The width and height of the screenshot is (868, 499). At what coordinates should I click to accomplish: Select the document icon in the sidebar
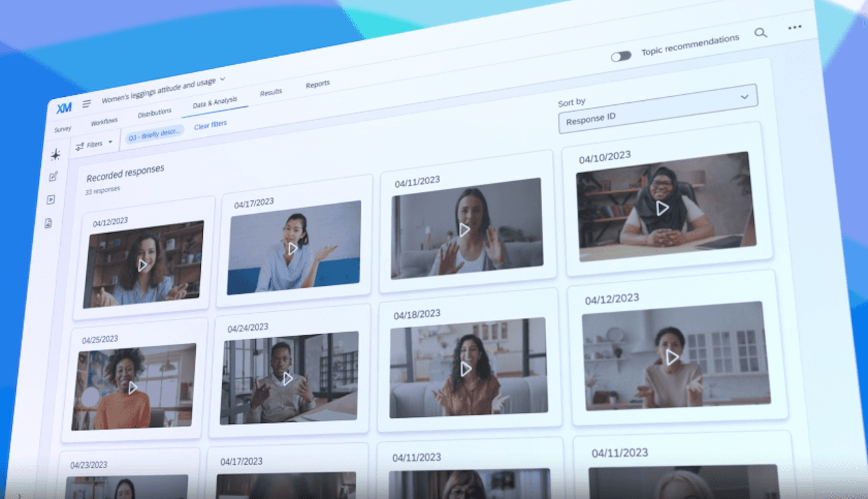coord(48,223)
